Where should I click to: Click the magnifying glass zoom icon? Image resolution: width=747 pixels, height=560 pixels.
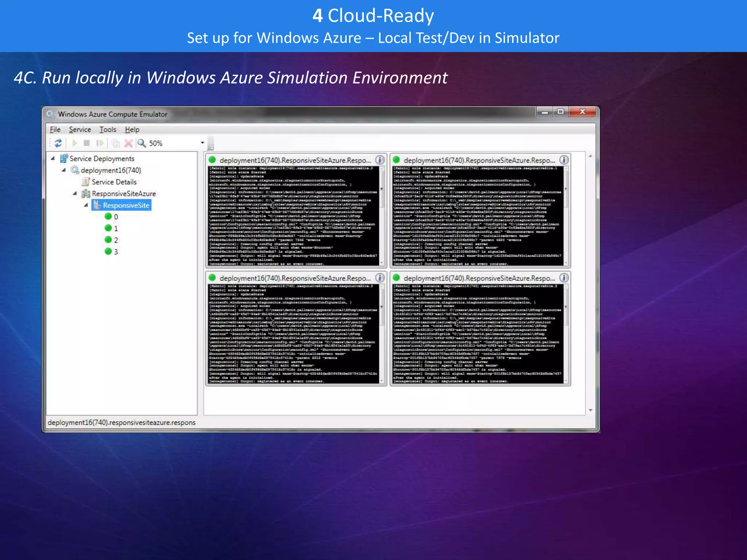142,143
